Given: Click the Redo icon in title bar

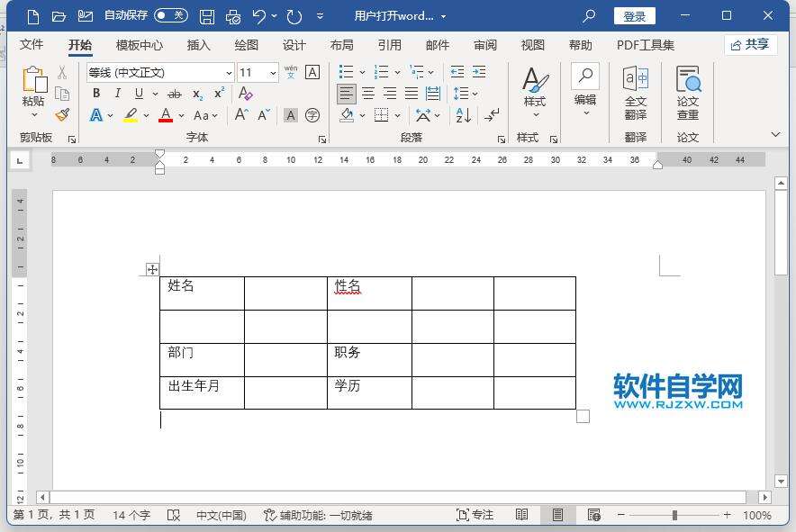Looking at the screenshot, I should pos(294,17).
